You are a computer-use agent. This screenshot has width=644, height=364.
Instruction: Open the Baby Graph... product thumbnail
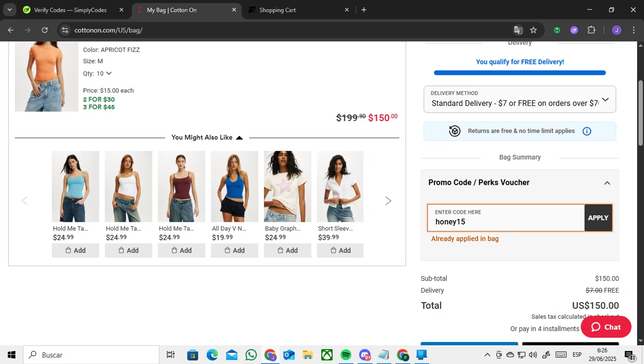288,186
